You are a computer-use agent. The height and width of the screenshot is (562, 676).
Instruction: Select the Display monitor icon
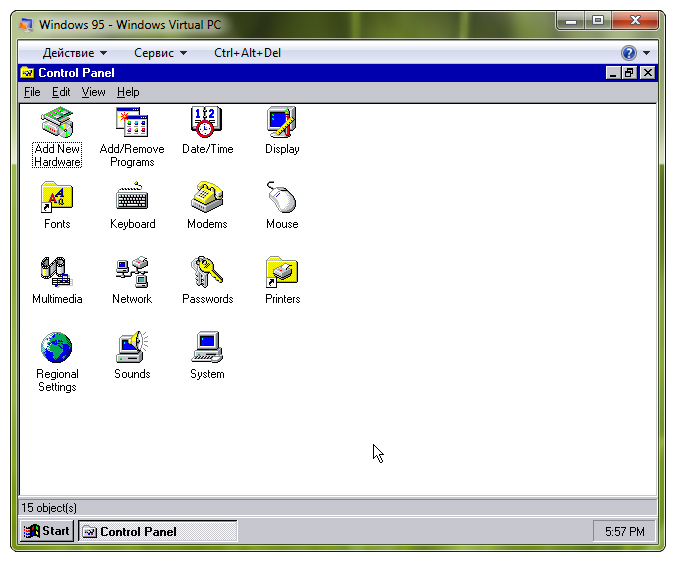click(x=282, y=122)
